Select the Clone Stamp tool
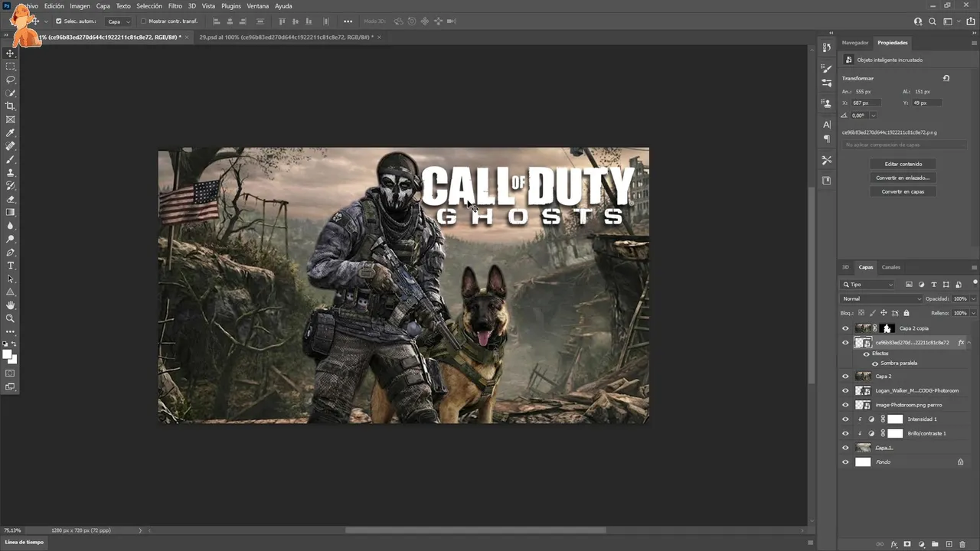This screenshot has height=551, width=980. point(11,172)
